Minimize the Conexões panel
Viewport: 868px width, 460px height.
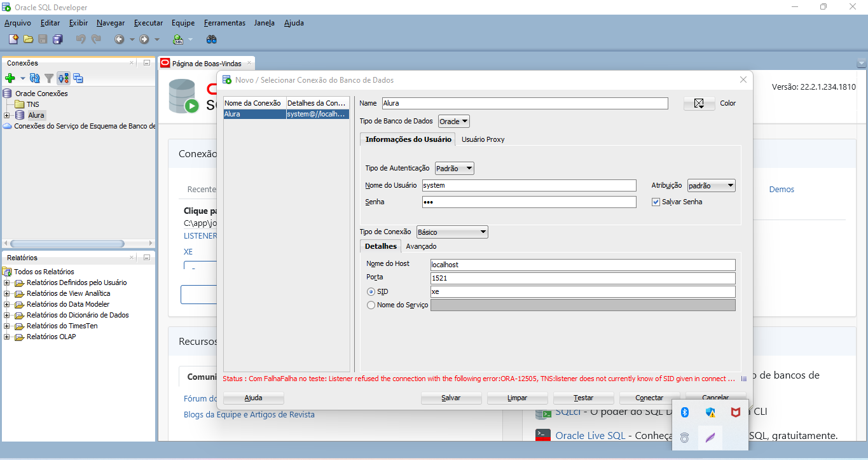pyautogui.click(x=147, y=63)
